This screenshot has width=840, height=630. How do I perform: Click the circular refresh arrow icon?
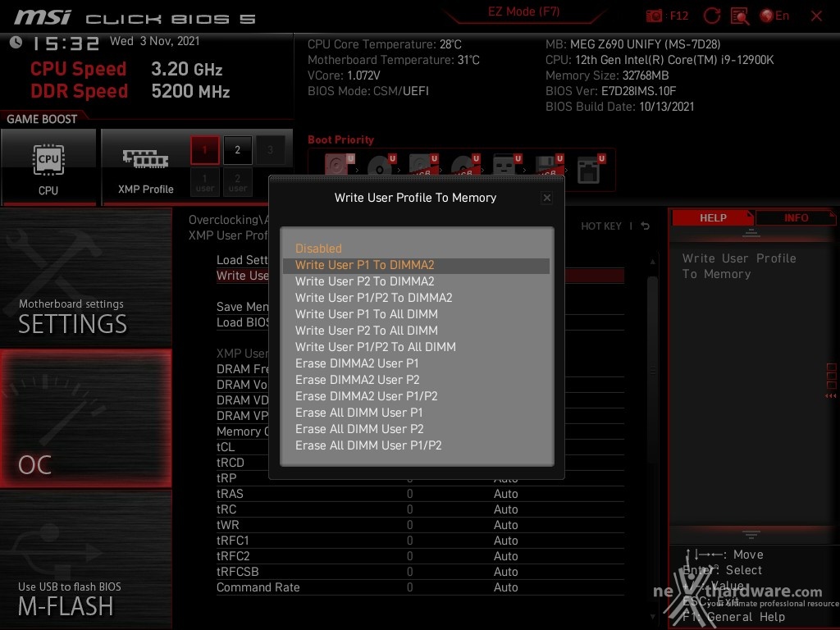pos(711,16)
